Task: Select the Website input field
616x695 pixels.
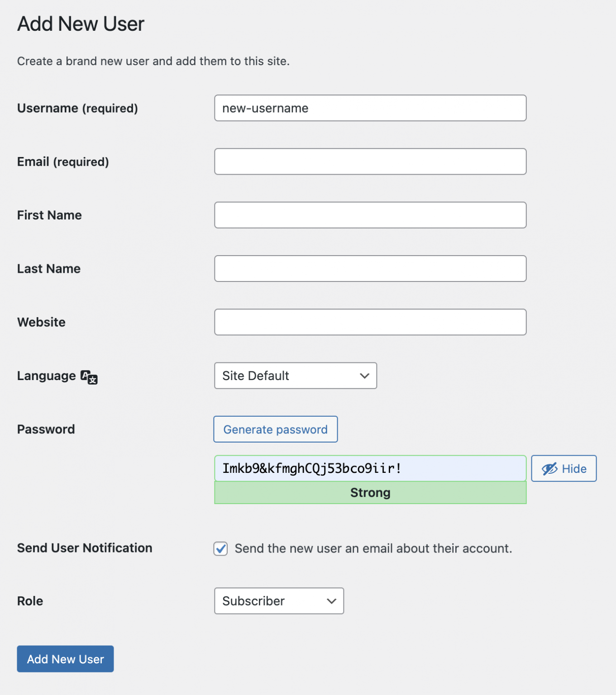Action: point(370,322)
